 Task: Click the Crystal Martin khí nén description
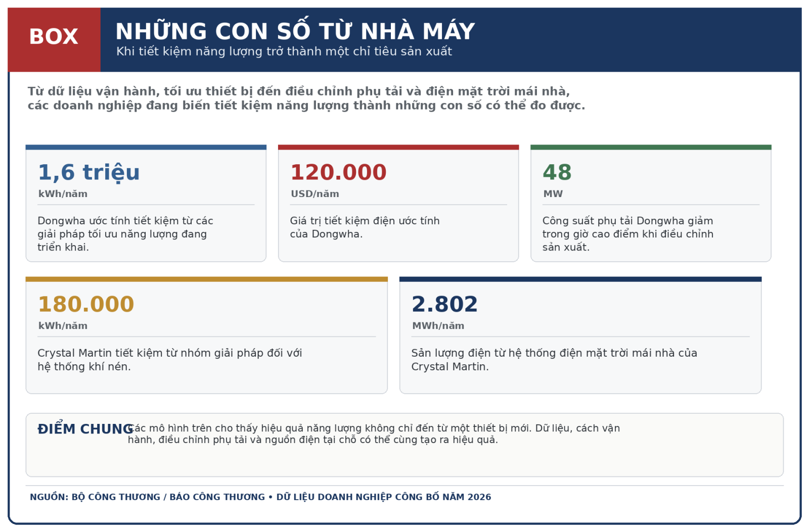pos(169,360)
